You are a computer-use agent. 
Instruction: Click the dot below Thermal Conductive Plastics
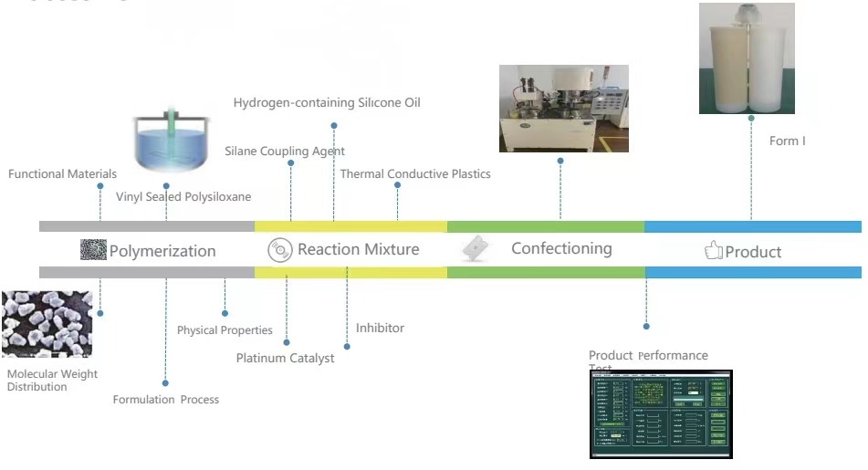tap(397, 185)
